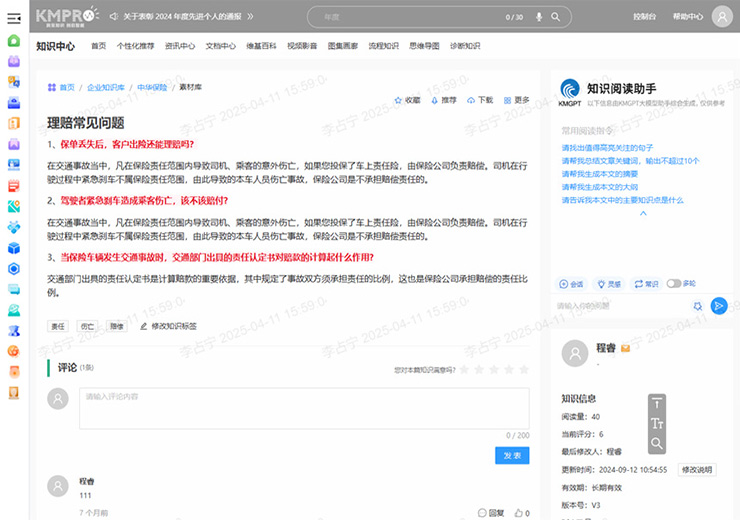The width and height of the screenshot is (740, 520).
Task: Click the comment text area 请输入评论内容
Action: (x=304, y=408)
